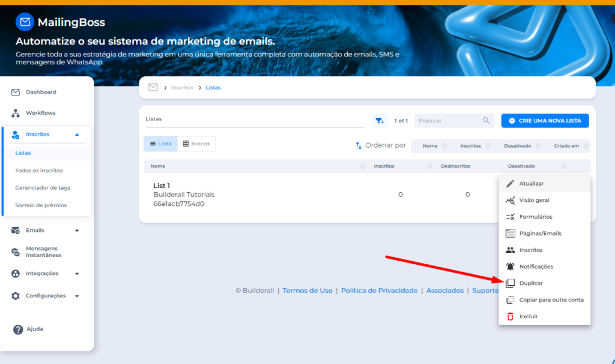Screen dimensions: 615x364
Task: Sort lists by Criado em
Action: [x=566, y=146]
